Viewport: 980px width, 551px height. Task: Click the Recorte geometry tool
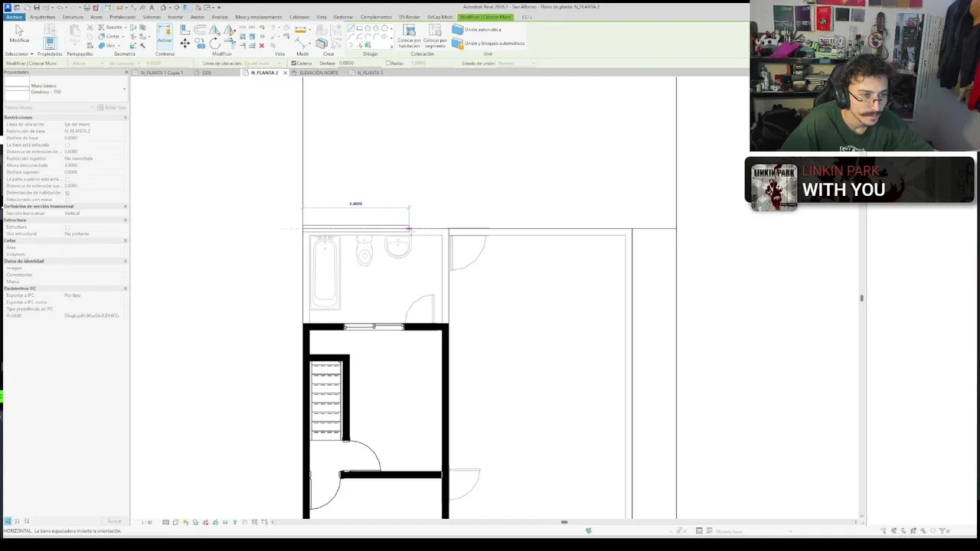coord(112,28)
